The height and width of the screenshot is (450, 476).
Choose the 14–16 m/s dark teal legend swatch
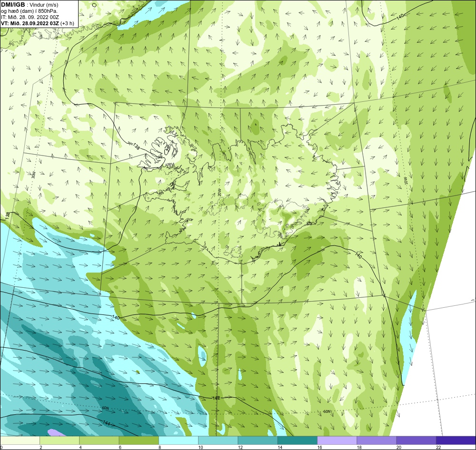point(297,440)
